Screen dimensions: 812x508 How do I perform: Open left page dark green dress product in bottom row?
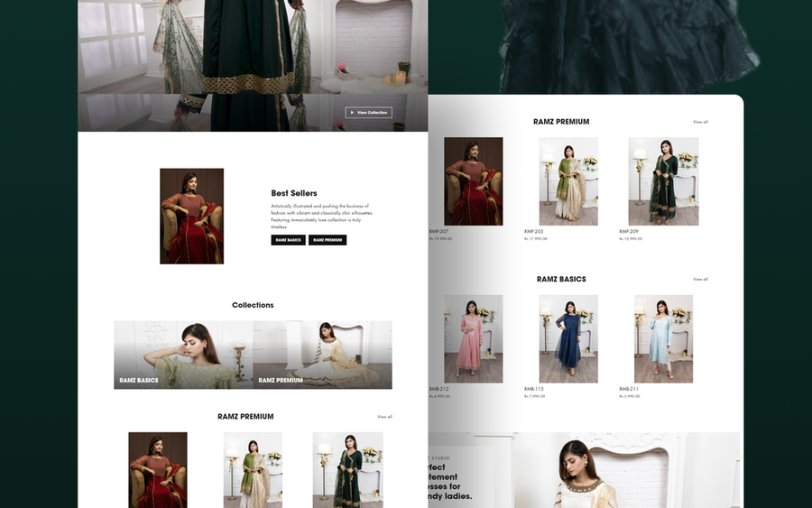tap(348, 470)
